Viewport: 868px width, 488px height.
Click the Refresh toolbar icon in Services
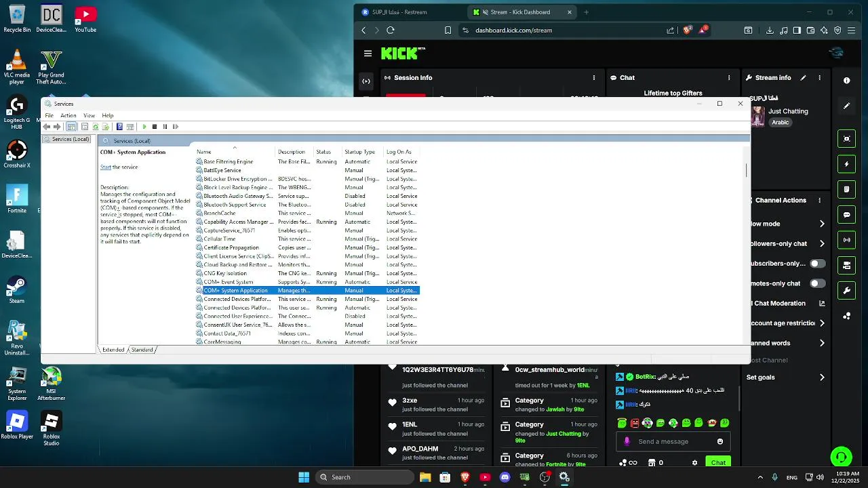(96, 127)
